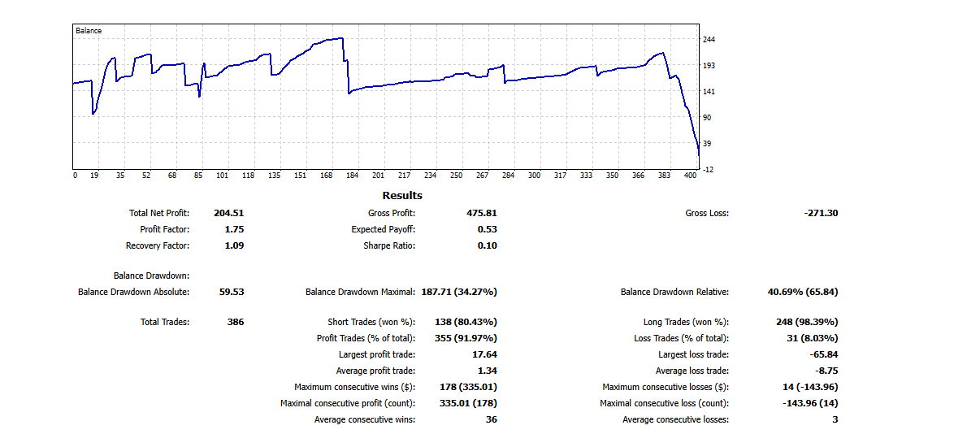Click the Balance Drawdown section heading

tap(152, 276)
